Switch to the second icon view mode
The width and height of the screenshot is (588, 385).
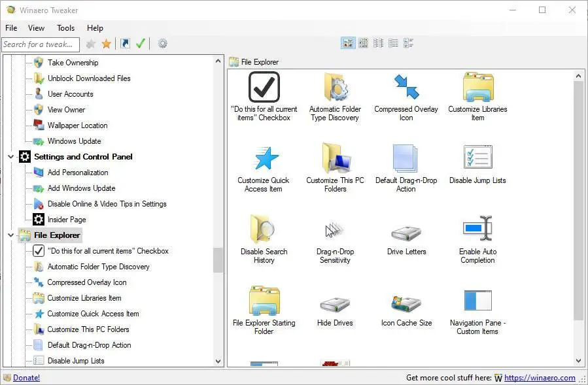tap(363, 43)
